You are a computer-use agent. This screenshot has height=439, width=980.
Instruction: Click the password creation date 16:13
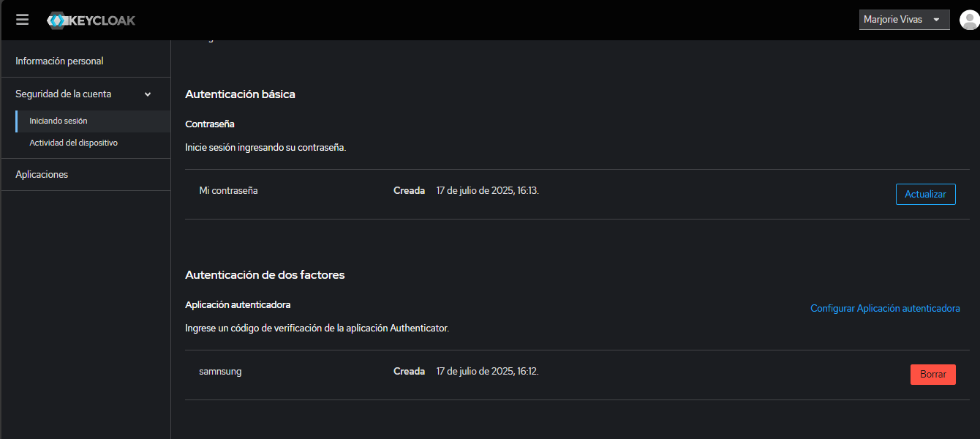pyautogui.click(x=487, y=190)
